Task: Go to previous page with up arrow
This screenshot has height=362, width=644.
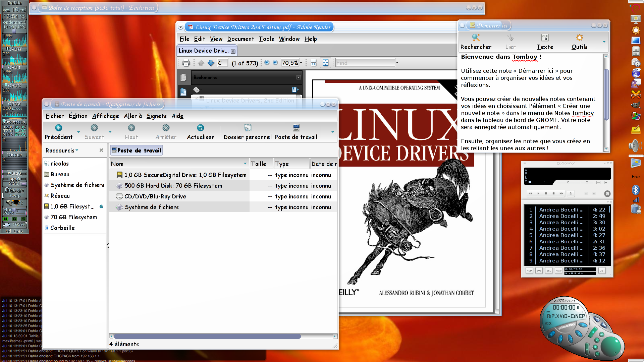Action: click(x=201, y=63)
